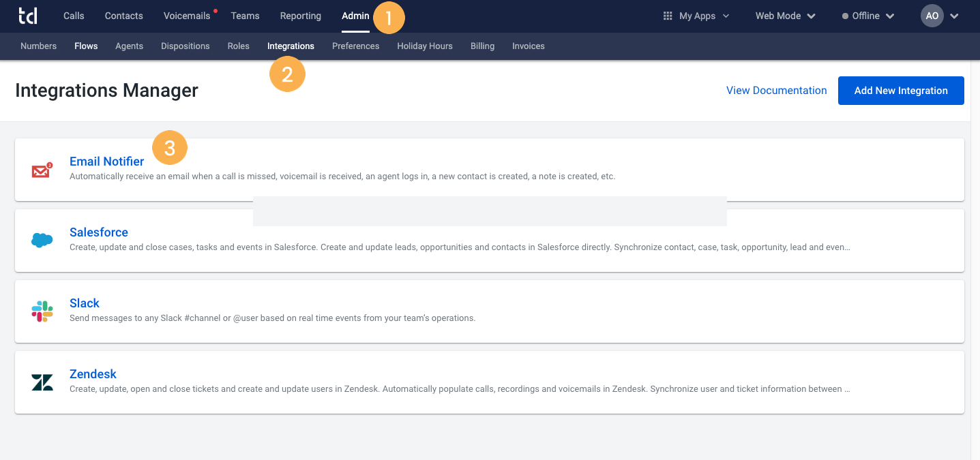980x460 pixels.
Task: Open Dispositions sub-tab
Action: [x=185, y=46]
